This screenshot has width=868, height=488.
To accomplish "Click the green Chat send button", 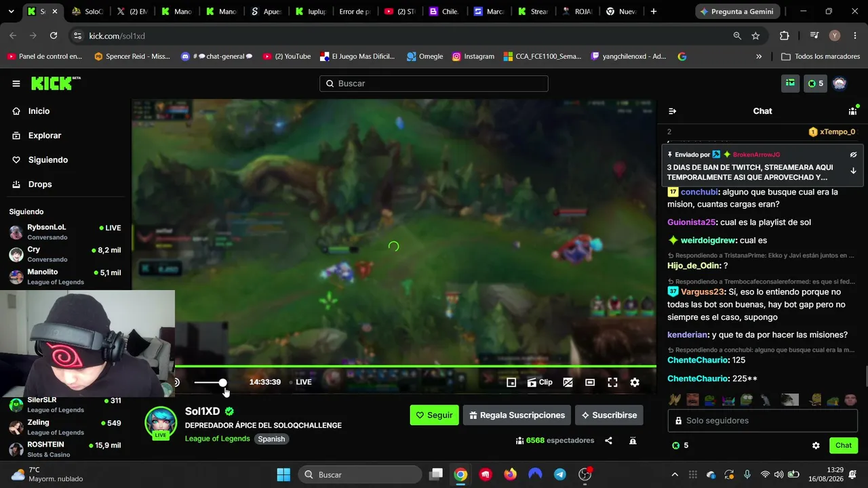I will pos(844,445).
